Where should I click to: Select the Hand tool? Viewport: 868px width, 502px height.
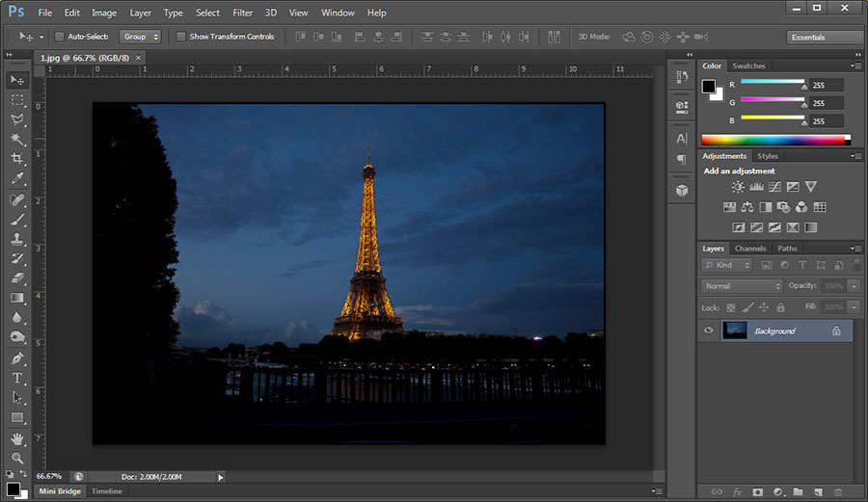point(17,438)
